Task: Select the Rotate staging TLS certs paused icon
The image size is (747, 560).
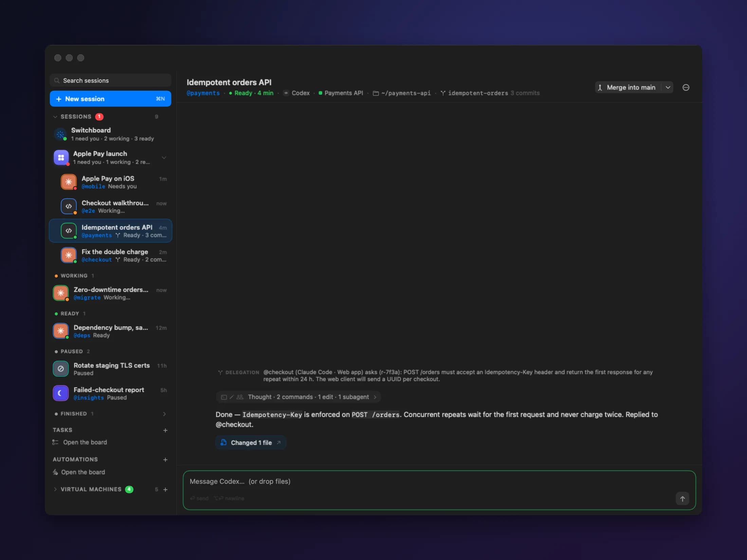Action: [x=61, y=369]
